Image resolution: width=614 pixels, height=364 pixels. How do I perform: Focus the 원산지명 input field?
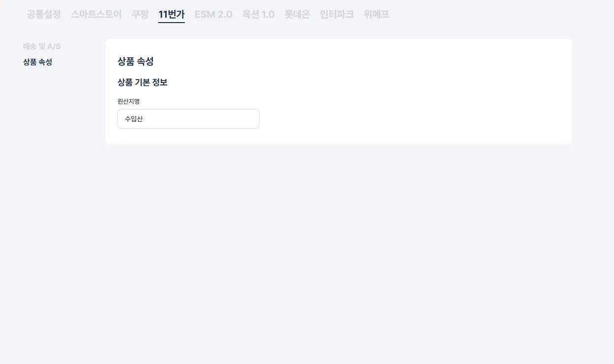coord(188,119)
